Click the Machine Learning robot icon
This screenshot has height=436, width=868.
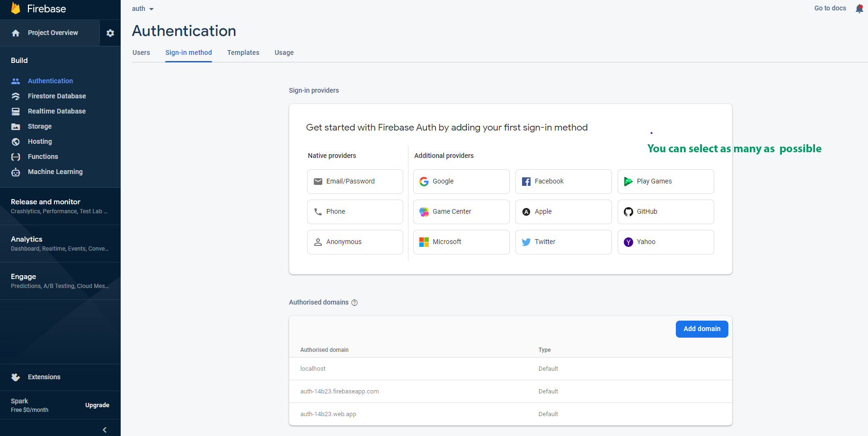click(x=16, y=172)
